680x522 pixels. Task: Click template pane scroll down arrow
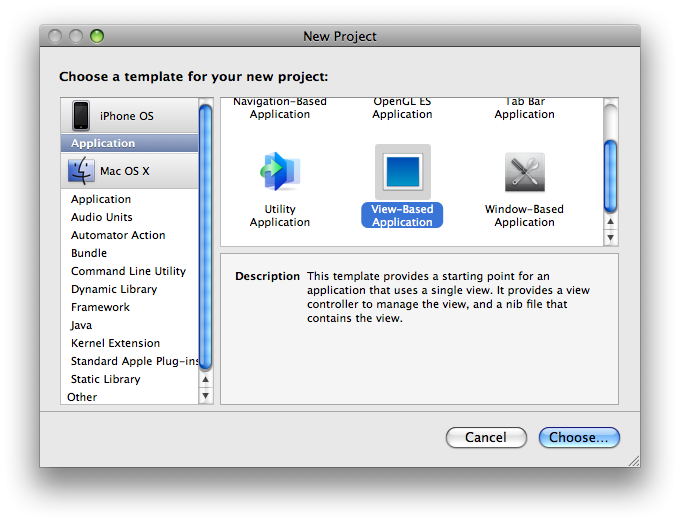611,238
